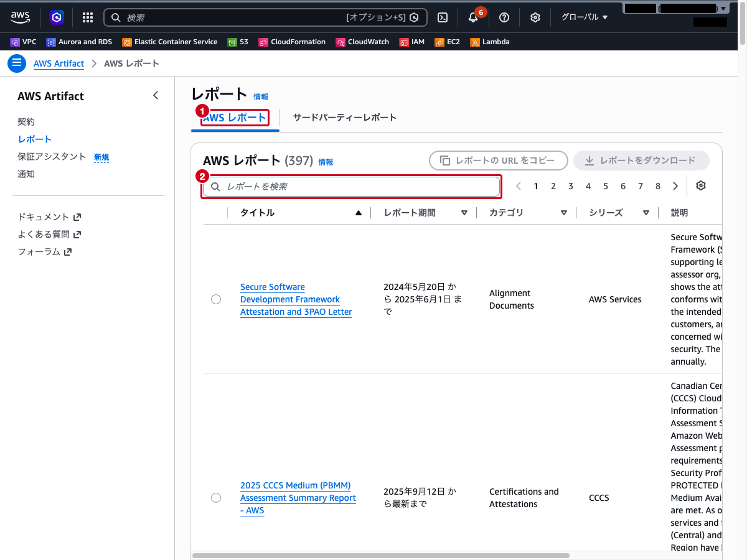Go to page 8
The width and height of the screenshot is (747, 560).
coord(658,186)
